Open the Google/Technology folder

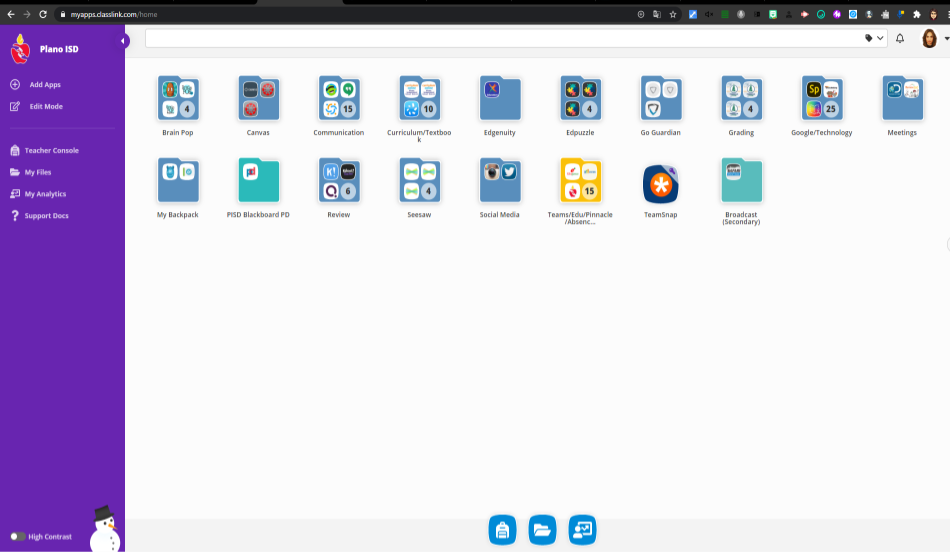pyautogui.click(x=822, y=99)
